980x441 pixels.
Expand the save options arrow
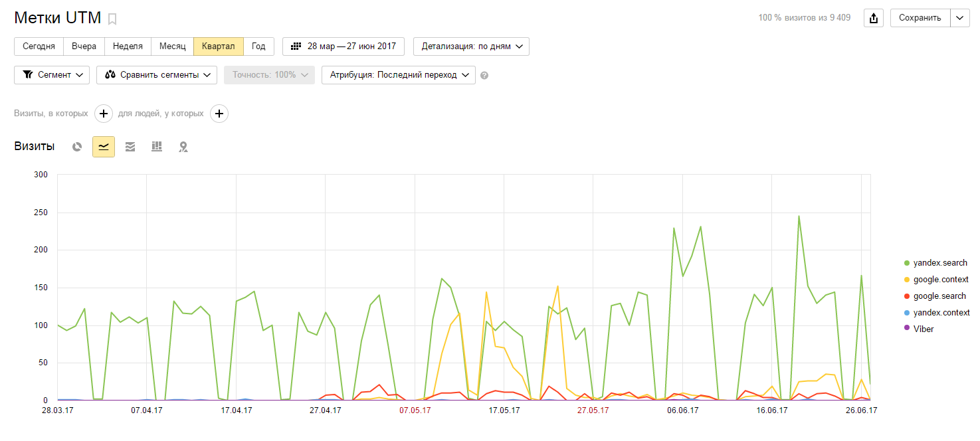[x=959, y=18]
